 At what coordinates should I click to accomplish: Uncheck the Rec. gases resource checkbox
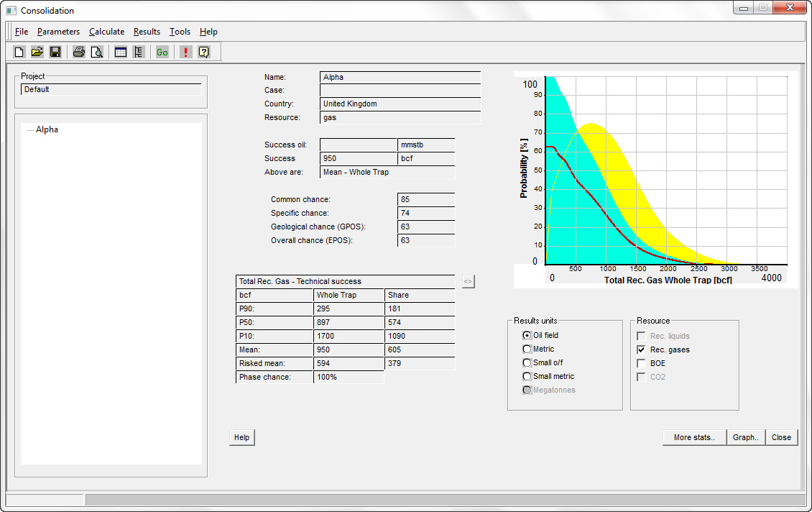coord(640,349)
